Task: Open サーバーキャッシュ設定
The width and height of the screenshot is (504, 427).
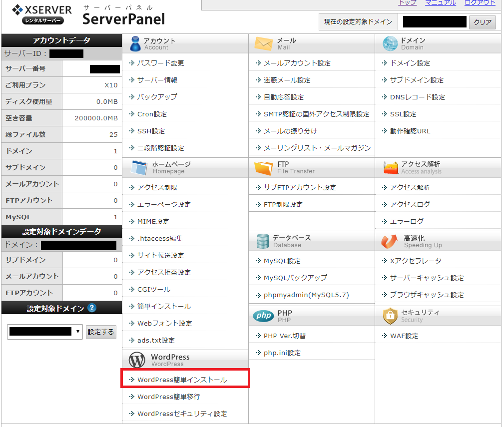Action: click(427, 278)
